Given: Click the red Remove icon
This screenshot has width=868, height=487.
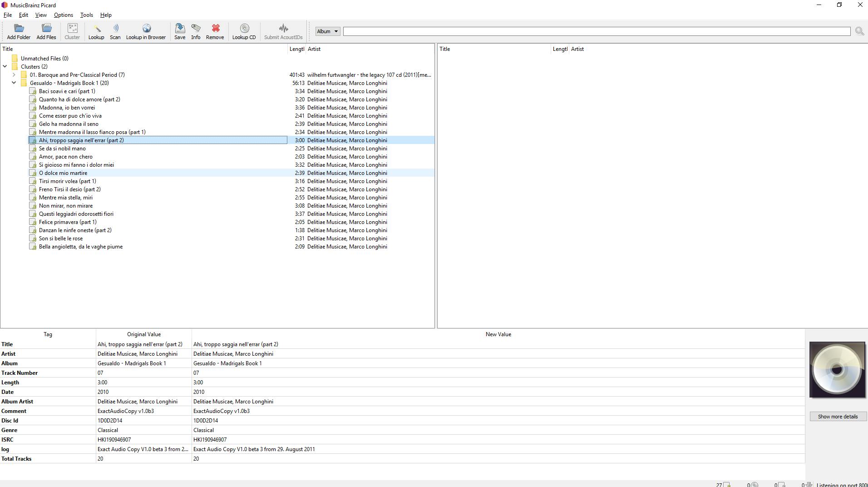Looking at the screenshot, I should tap(215, 29).
